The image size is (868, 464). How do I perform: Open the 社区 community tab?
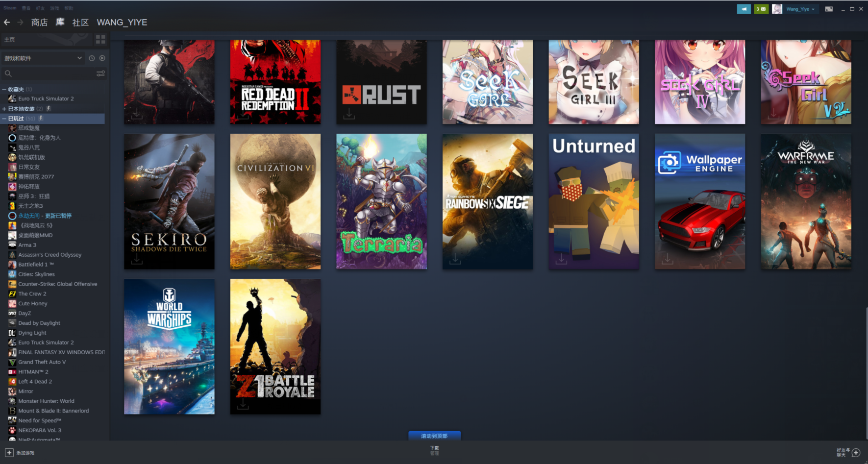click(x=80, y=23)
